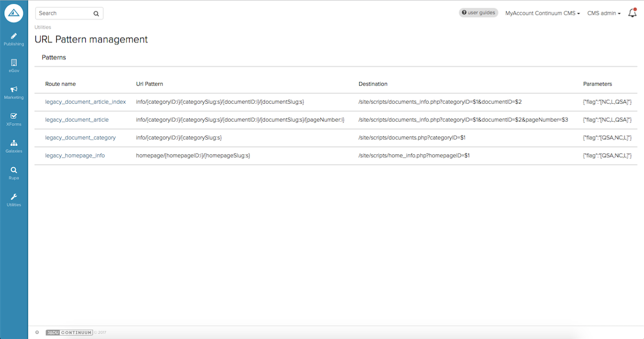This screenshot has height=339, width=644.
Task: Open the Galaxies sitemap icon
Action: point(14,144)
